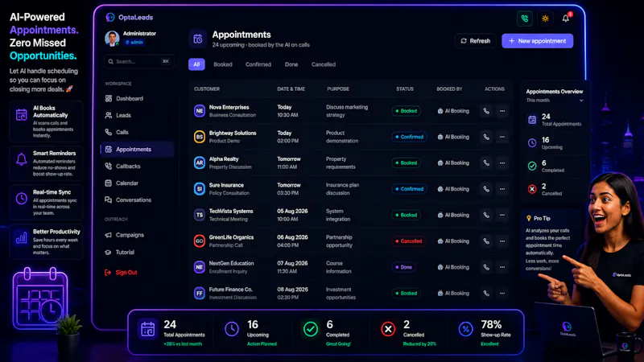Click the sidebar Search field
The height and width of the screenshot is (362, 644).
pos(138,62)
